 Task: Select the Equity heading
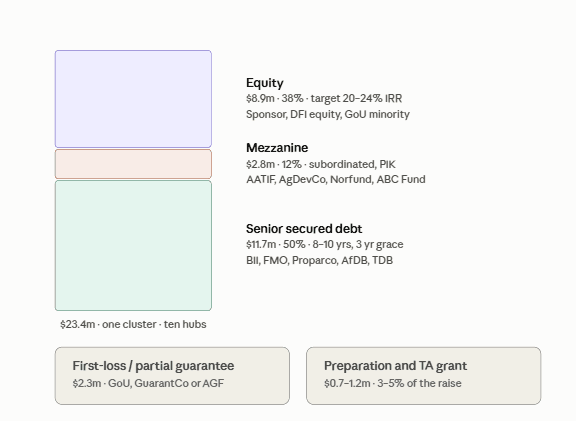264,83
